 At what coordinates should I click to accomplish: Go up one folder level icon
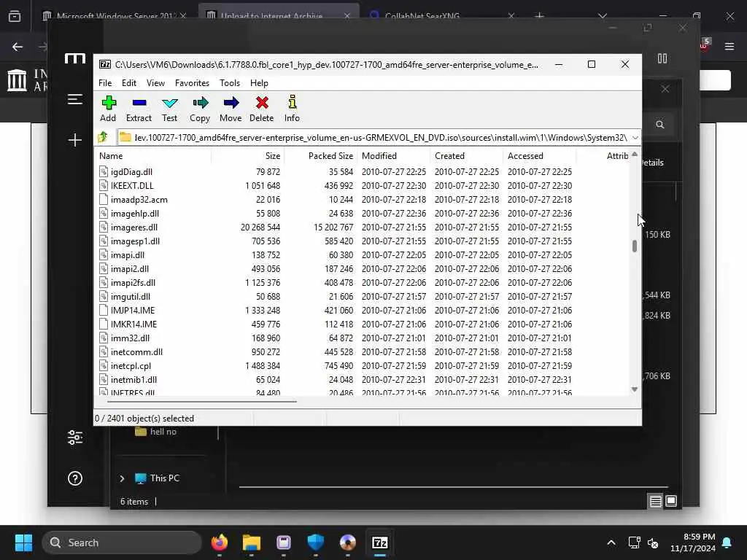click(x=103, y=137)
